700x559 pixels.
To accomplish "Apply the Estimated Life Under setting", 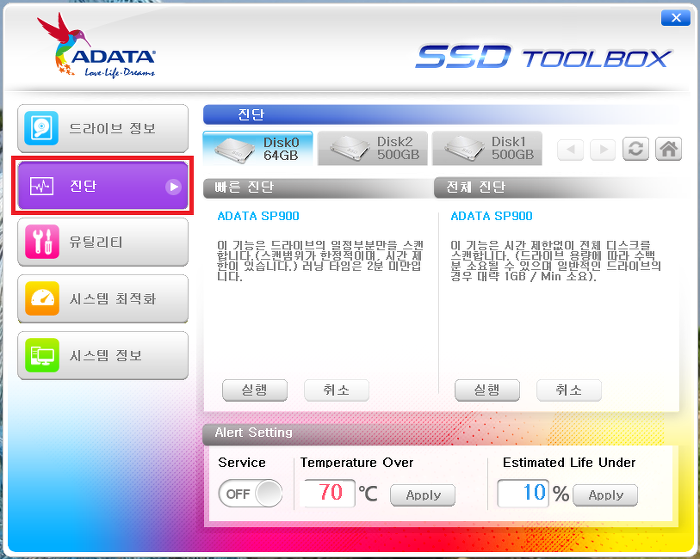I will pos(605,495).
